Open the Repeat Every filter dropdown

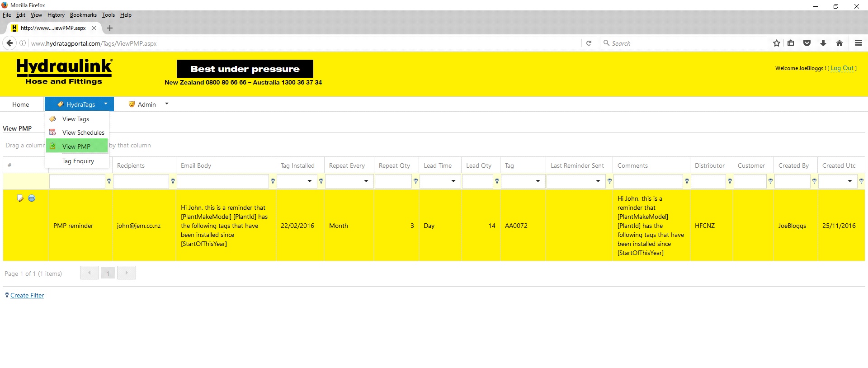366,181
